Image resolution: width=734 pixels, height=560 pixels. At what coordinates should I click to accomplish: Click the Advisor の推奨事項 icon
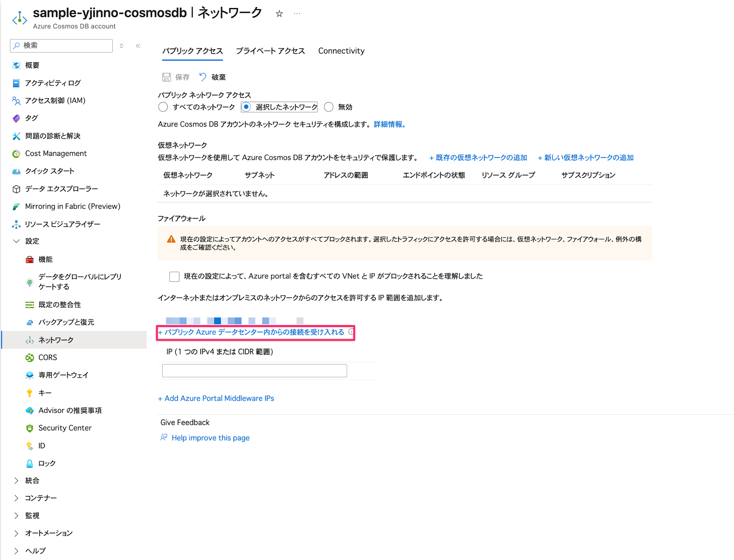(30, 411)
